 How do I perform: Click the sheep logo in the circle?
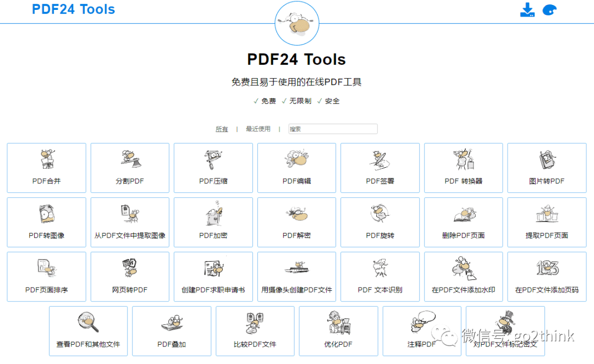coord(297,24)
